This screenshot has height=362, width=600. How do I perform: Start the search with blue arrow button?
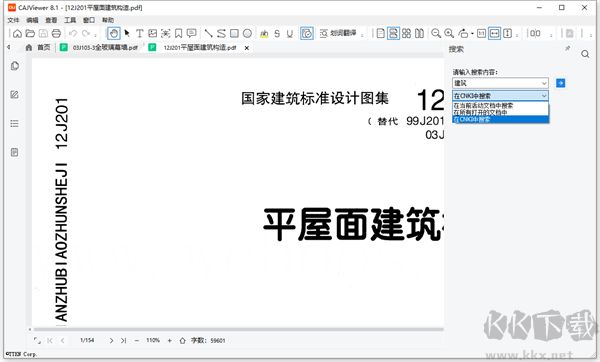561,83
